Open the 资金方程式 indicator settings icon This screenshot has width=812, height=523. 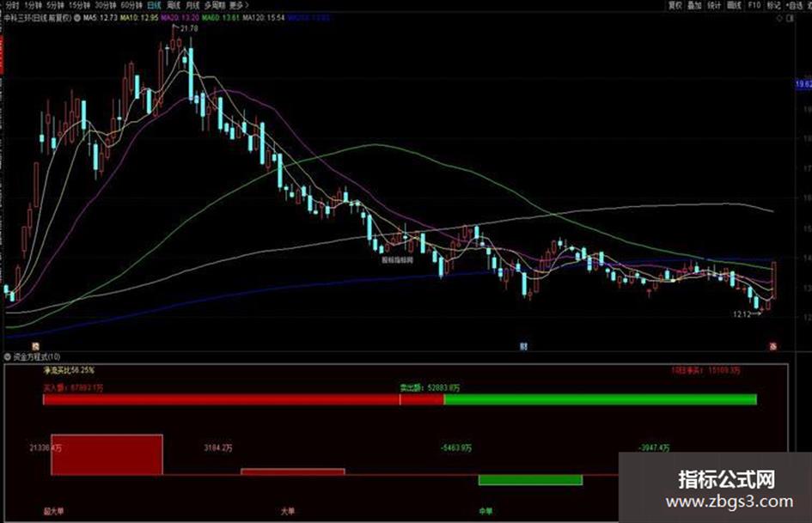(x=7, y=356)
